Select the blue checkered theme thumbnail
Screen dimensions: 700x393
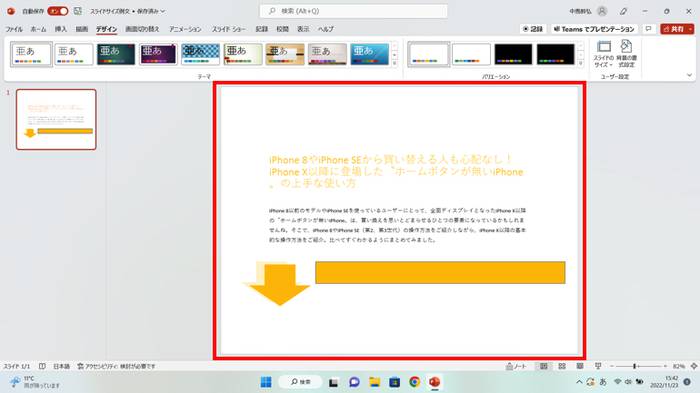(x=200, y=54)
